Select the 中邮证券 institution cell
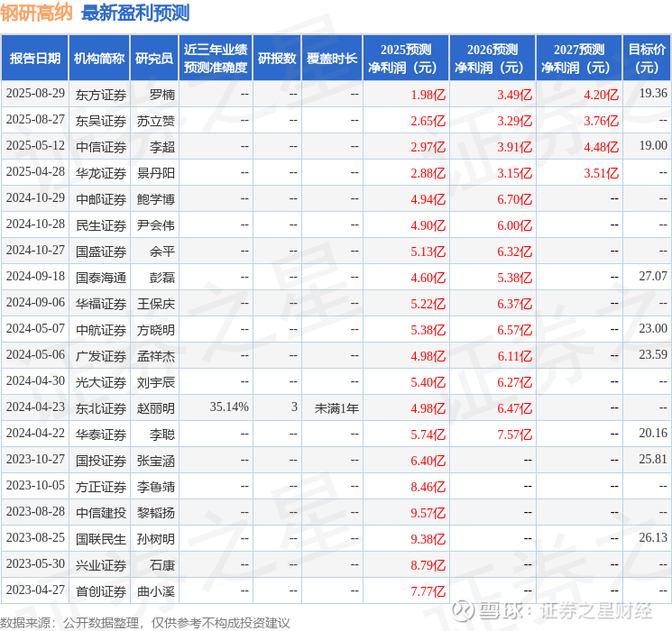 (x=101, y=199)
